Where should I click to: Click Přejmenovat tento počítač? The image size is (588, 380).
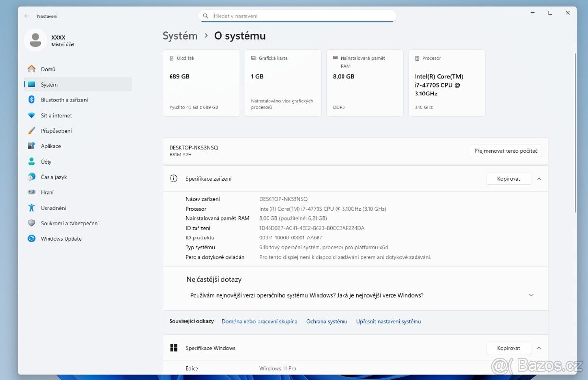506,151
